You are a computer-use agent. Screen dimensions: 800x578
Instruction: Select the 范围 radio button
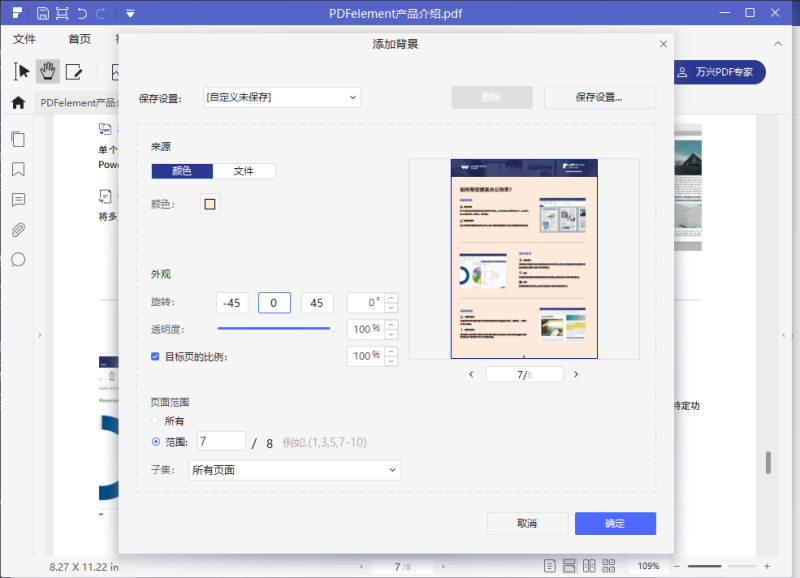155,441
